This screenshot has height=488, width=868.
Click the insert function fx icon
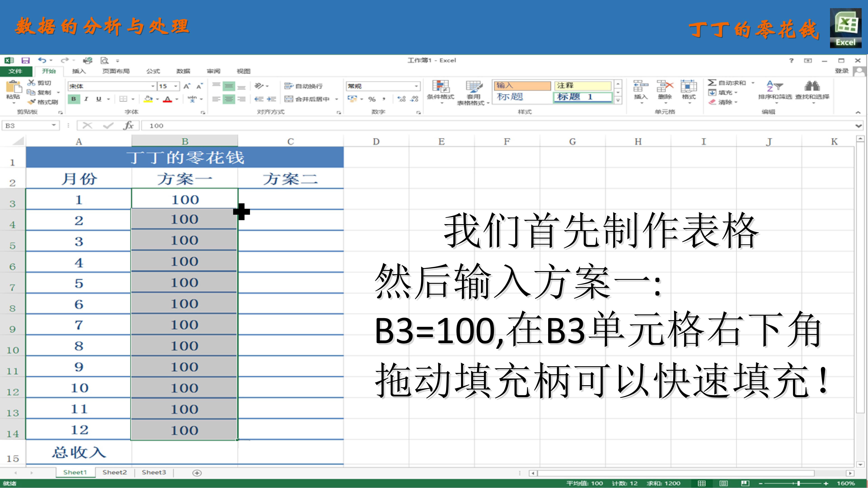pyautogui.click(x=128, y=126)
